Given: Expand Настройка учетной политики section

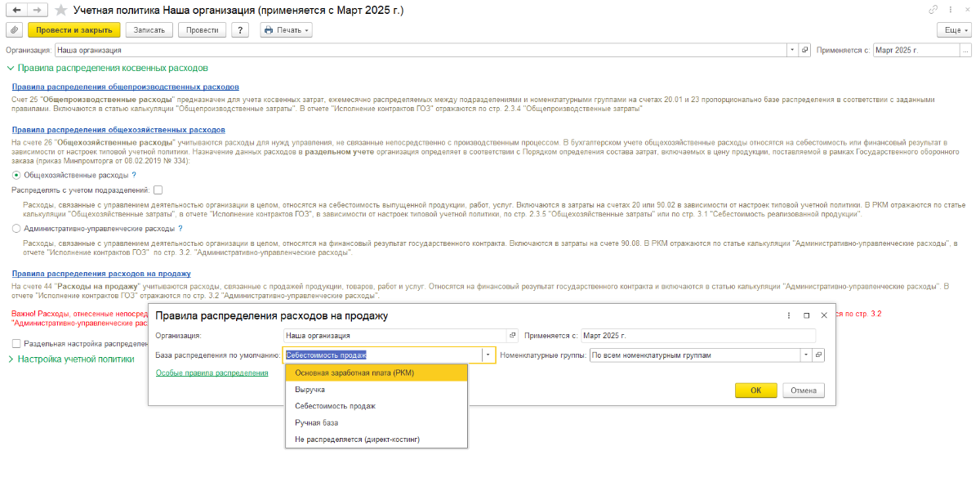Looking at the screenshot, I should pyautogui.click(x=11, y=359).
